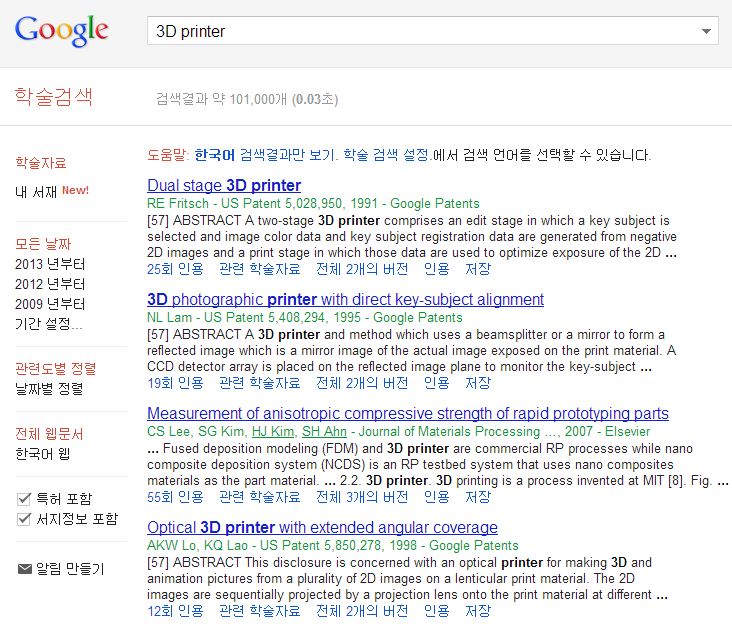Open Measurement of anisotropic compressive strength result
The height and width of the screenshot is (626, 732).
point(408,413)
